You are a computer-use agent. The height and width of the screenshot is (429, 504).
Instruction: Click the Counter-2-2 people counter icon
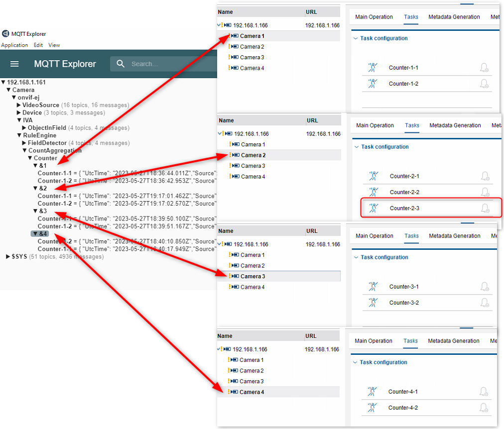[374, 192]
